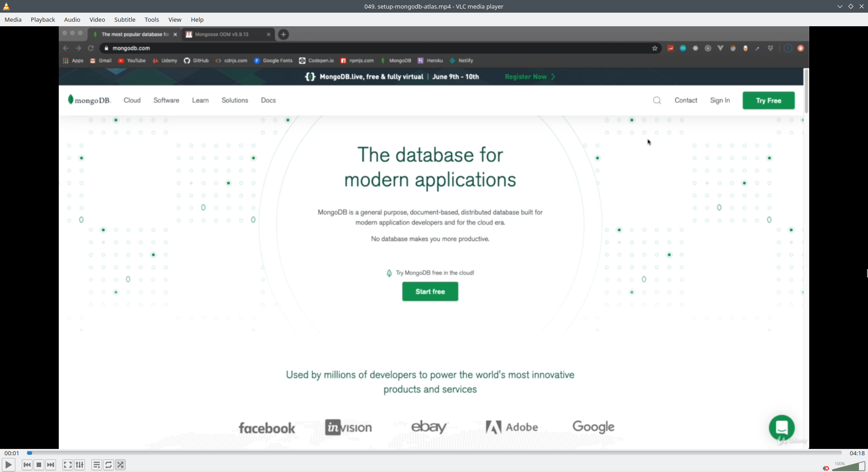Click the mongoDB logo in header
Viewport: 868px width, 472px height.
(x=89, y=100)
